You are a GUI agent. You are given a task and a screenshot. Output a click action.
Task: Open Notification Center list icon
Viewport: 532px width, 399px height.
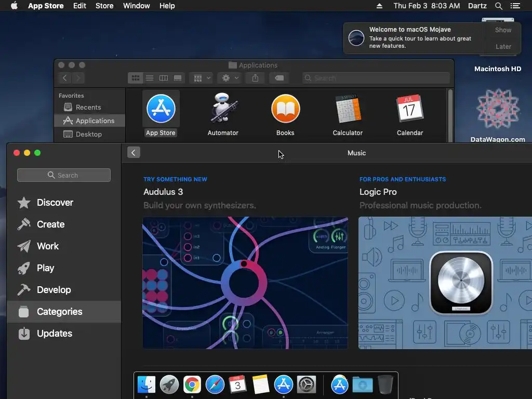coord(515,6)
